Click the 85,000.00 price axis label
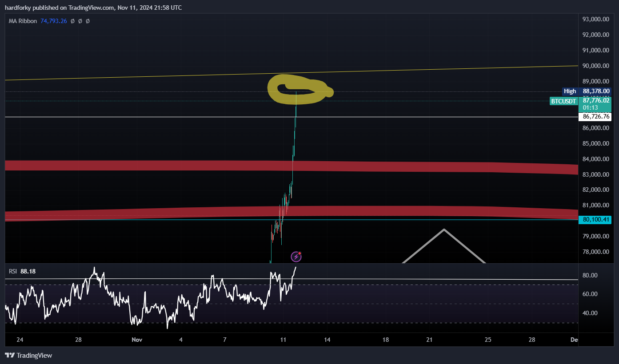This screenshot has width=619, height=364. tap(596, 143)
